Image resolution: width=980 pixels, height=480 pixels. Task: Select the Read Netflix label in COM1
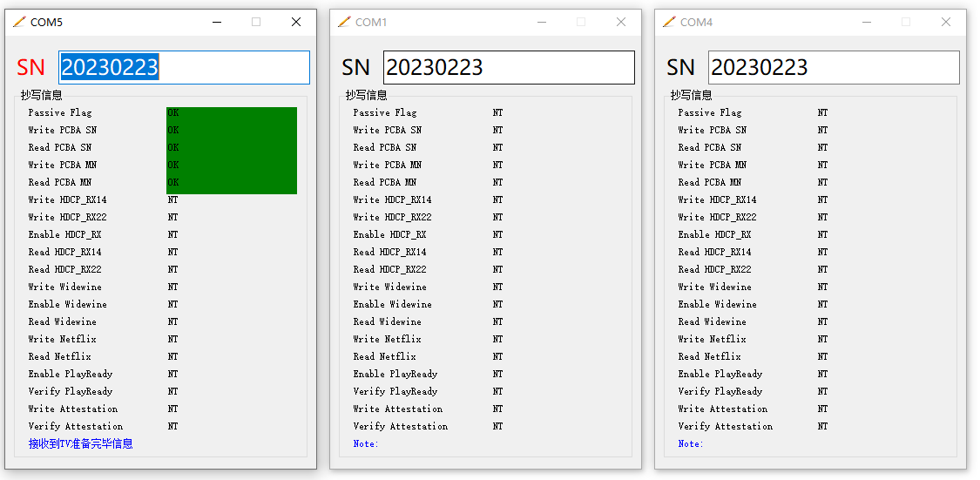point(384,356)
